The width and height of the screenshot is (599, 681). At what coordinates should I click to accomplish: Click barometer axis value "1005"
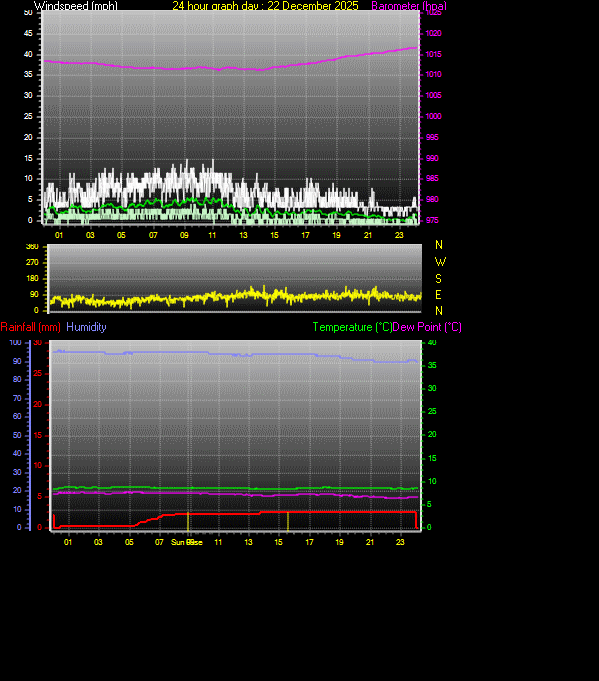434,95
